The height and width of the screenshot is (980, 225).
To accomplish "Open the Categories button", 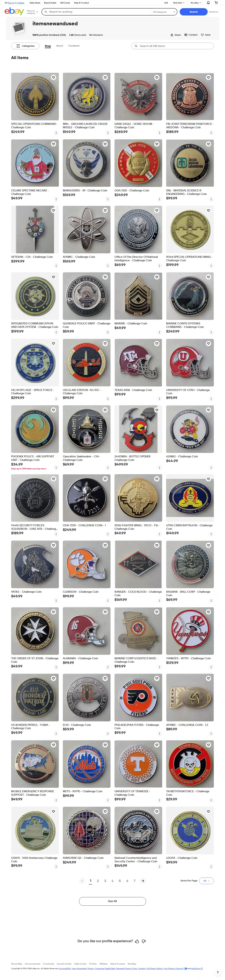I will 25,46.
